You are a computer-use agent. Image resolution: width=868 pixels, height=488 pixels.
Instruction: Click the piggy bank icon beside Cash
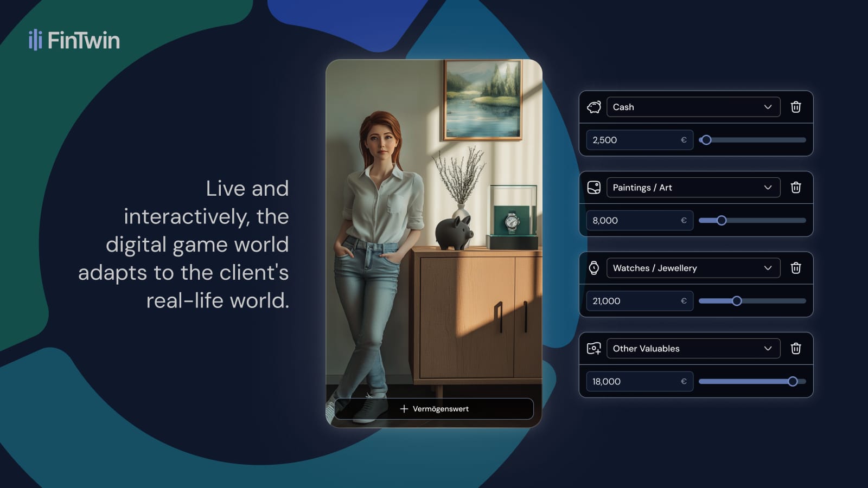tap(594, 107)
